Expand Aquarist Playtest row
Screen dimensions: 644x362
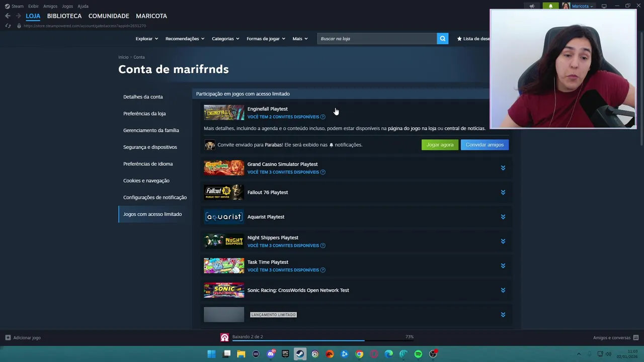503,217
